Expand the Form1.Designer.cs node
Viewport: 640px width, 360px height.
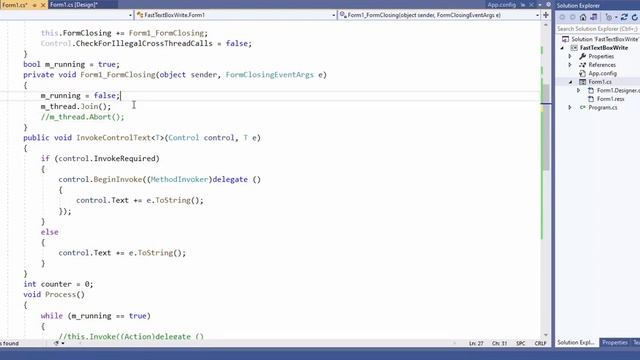coord(579,91)
